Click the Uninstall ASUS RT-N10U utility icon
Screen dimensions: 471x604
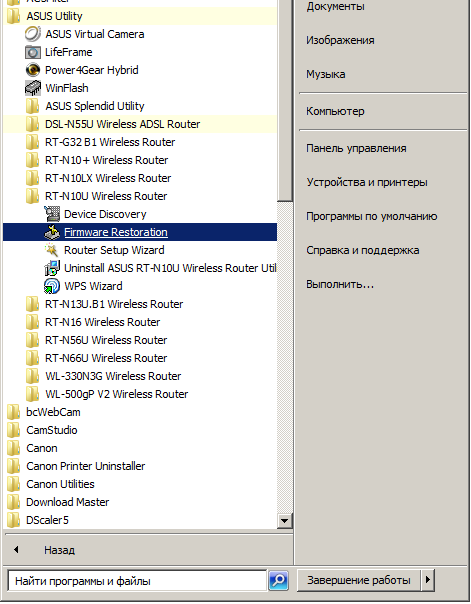52,268
